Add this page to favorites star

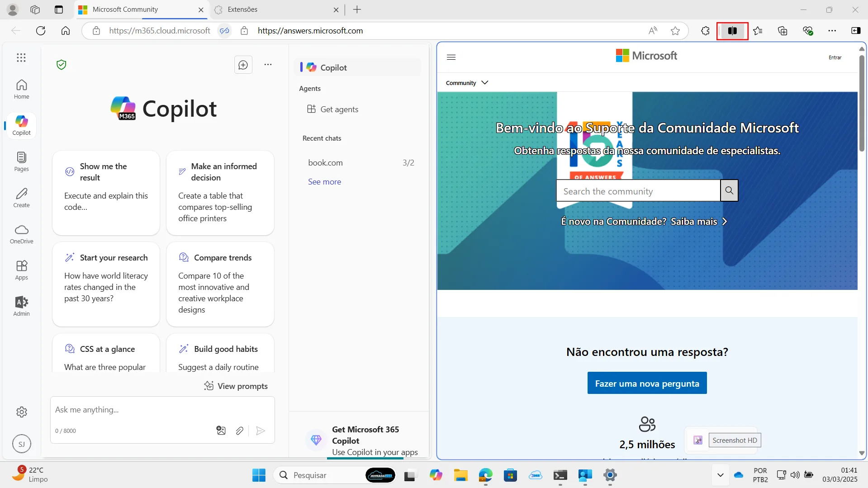pyautogui.click(x=675, y=31)
